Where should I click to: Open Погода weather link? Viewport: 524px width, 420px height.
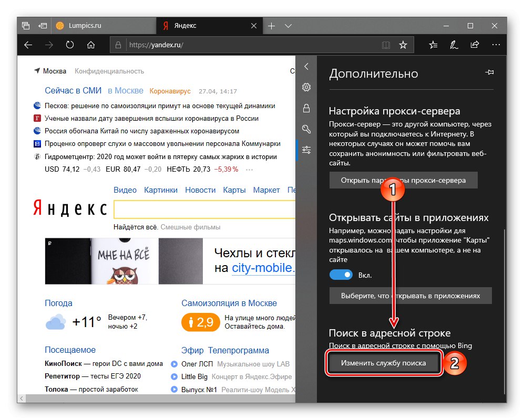point(58,303)
